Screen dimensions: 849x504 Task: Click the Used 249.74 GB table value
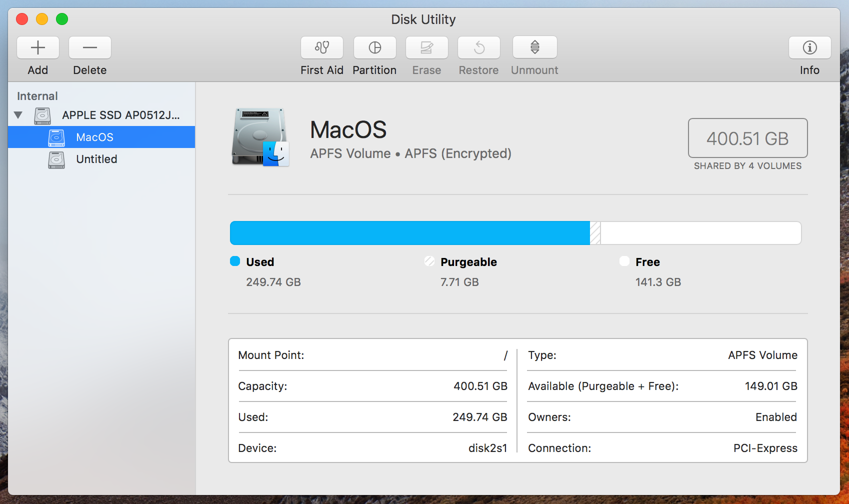(x=480, y=417)
